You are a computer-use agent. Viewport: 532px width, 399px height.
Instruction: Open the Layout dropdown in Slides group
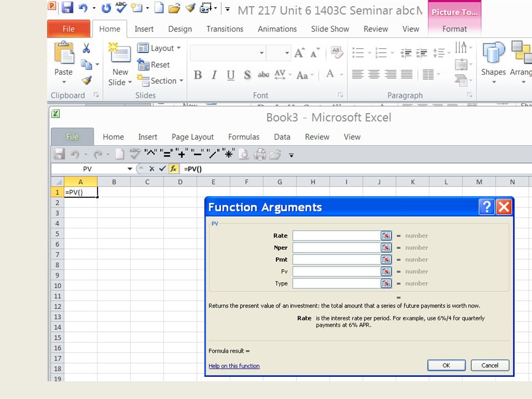159,48
